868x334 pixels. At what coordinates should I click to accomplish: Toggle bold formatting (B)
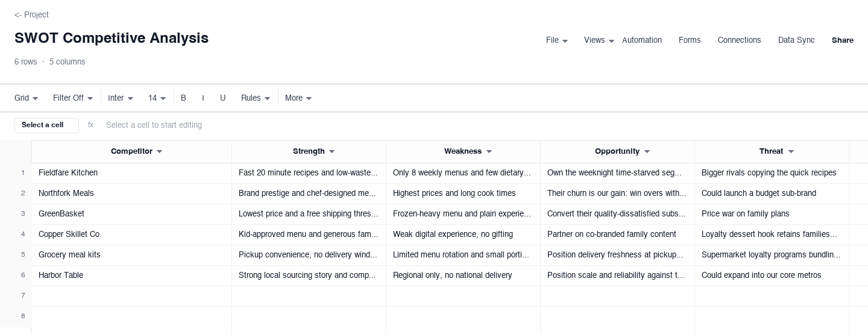[x=183, y=98]
